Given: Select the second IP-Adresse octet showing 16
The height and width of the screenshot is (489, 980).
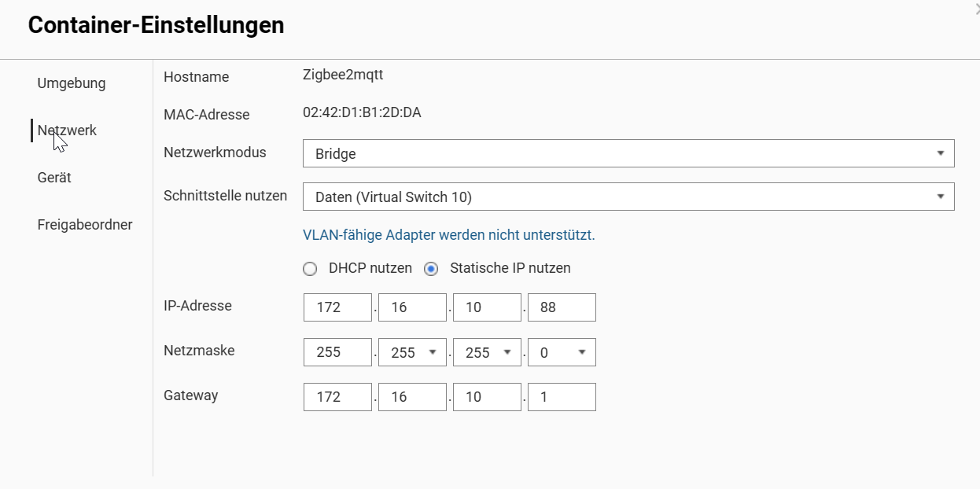Looking at the screenshot, I should pyautogui.click(x=412, y=307).
